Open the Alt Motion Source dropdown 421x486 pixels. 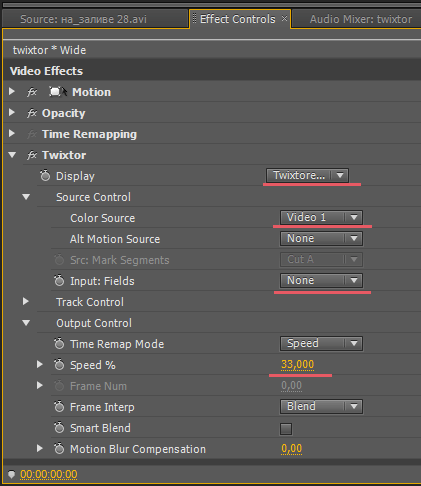pos(321,238)
